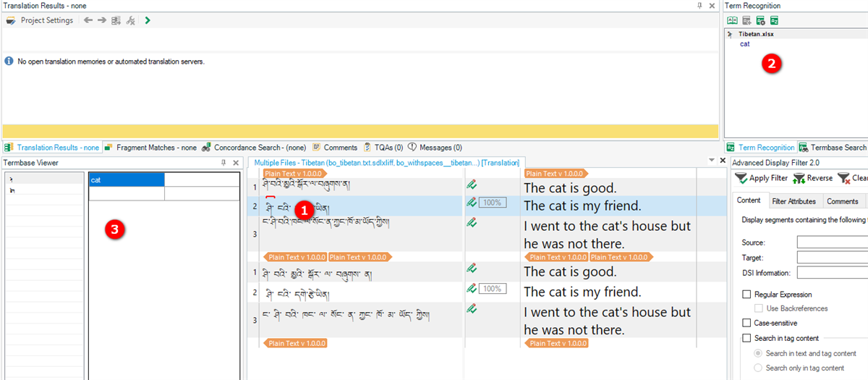The width and height of the screenshot is (868, 380).
Task: Click first Term Recognition toolbar icon
Action: tap(732, 20)
